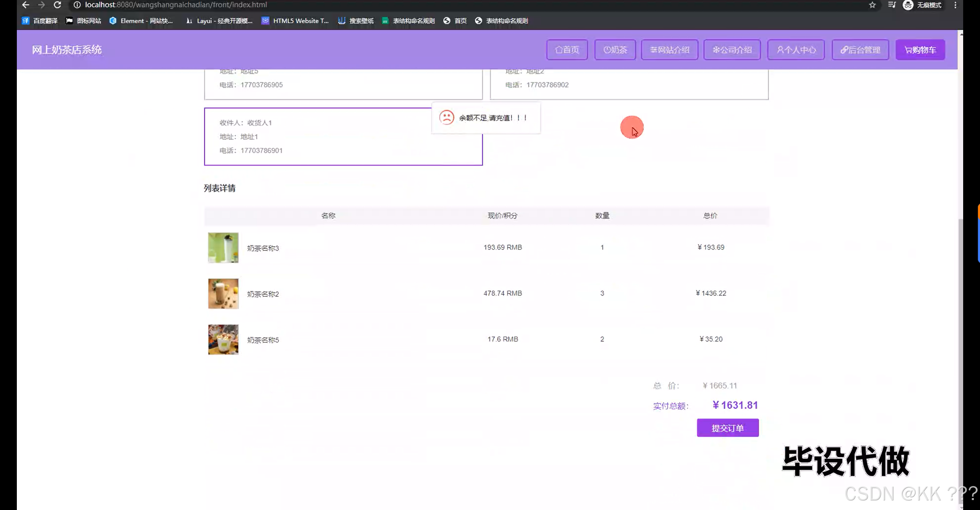
Task: Open the Element bookmark
Action: [x=141, y=21]
